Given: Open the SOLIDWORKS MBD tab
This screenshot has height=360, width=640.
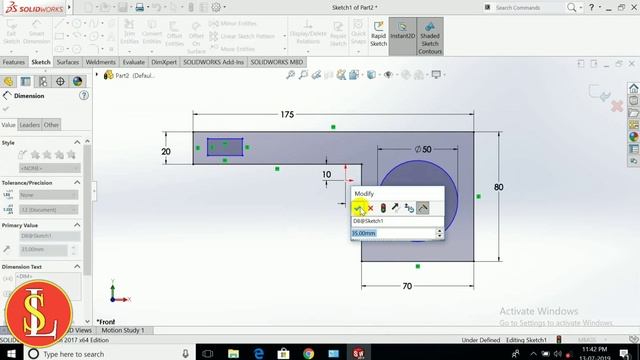Looking at the screenshot, I should coord(277,62).
